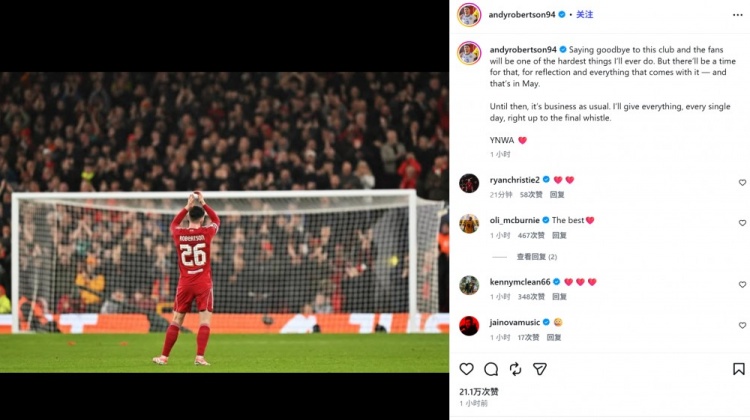View the 21.1万 likes list

479,391
